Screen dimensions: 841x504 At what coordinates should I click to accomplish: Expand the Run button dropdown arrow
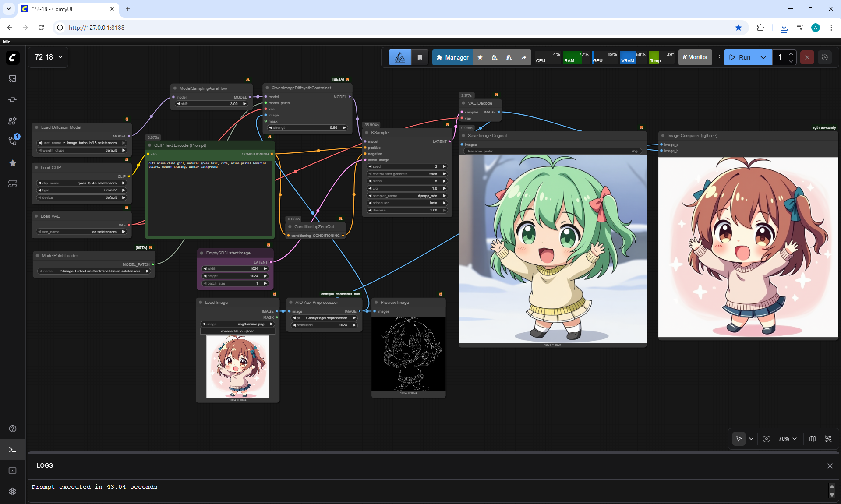(x=763, y=57)
